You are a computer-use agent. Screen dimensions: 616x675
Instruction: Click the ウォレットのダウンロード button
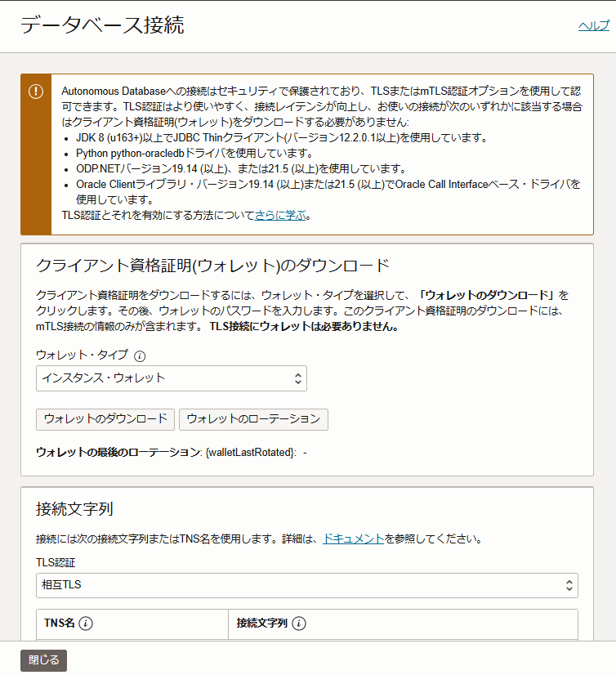point(105,419)
